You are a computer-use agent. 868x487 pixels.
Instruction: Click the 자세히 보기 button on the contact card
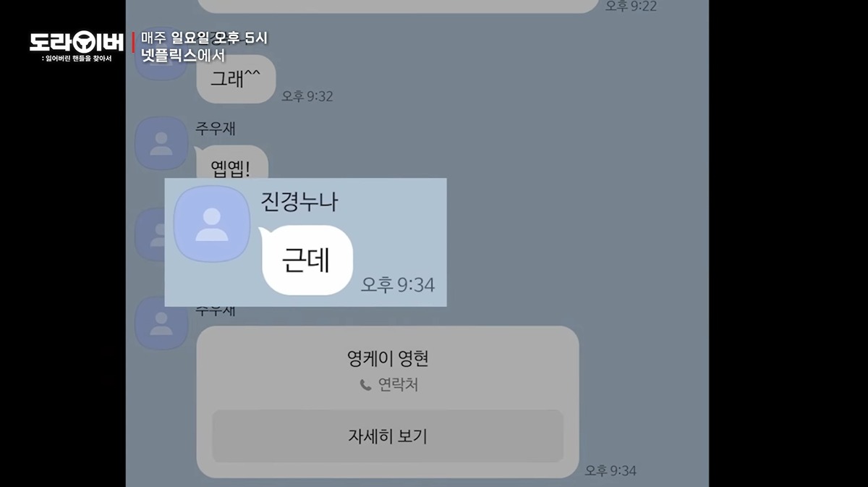click(x=388, y=436)
